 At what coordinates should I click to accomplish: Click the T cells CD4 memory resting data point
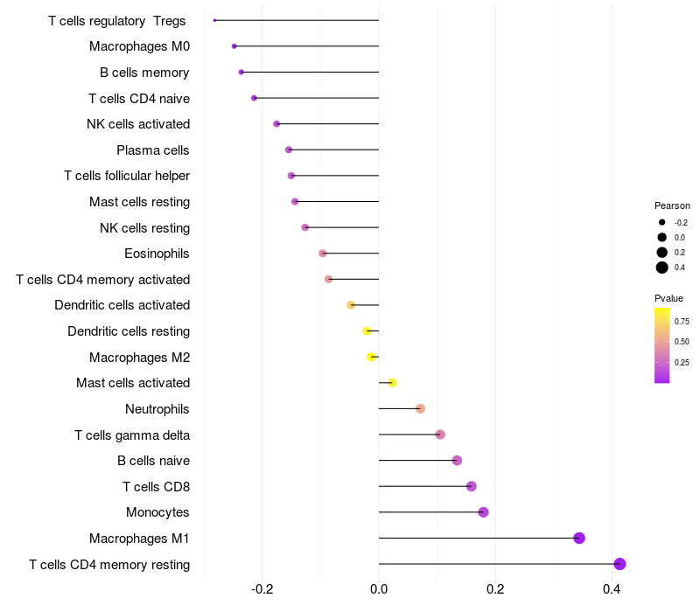click(x=619, y=564)
